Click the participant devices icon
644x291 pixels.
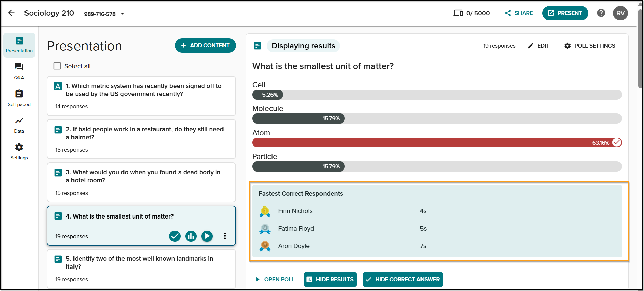click(458, 13)
